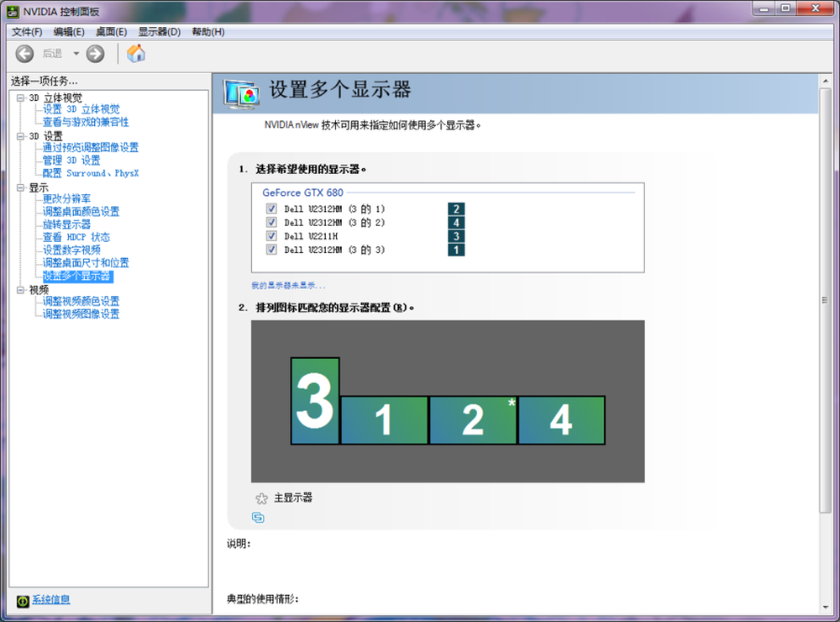Screen dimensions: 840x622
Task: Click the Forward navigation arrow icon
Action: coord(96,54)
